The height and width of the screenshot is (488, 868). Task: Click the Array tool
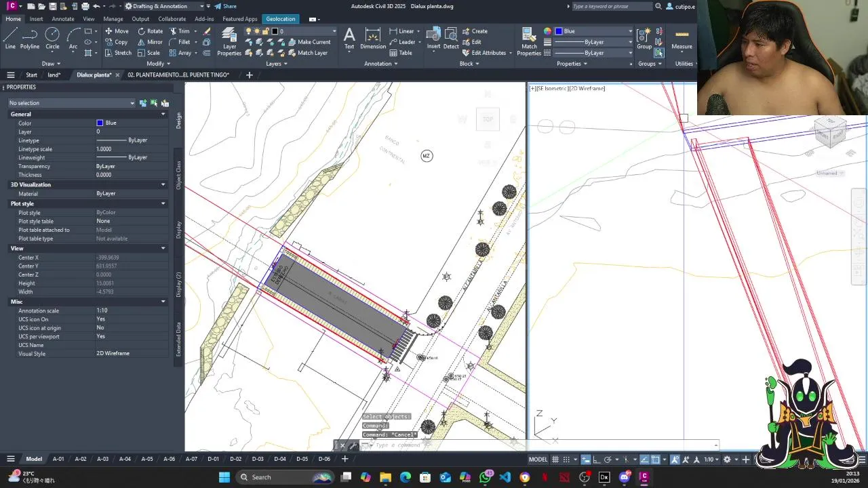point(180,53)
